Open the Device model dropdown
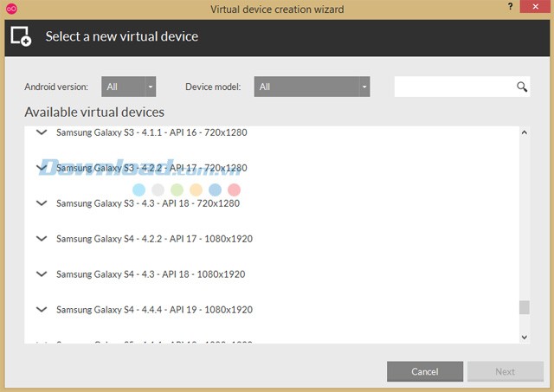 (x=312, y=87)
